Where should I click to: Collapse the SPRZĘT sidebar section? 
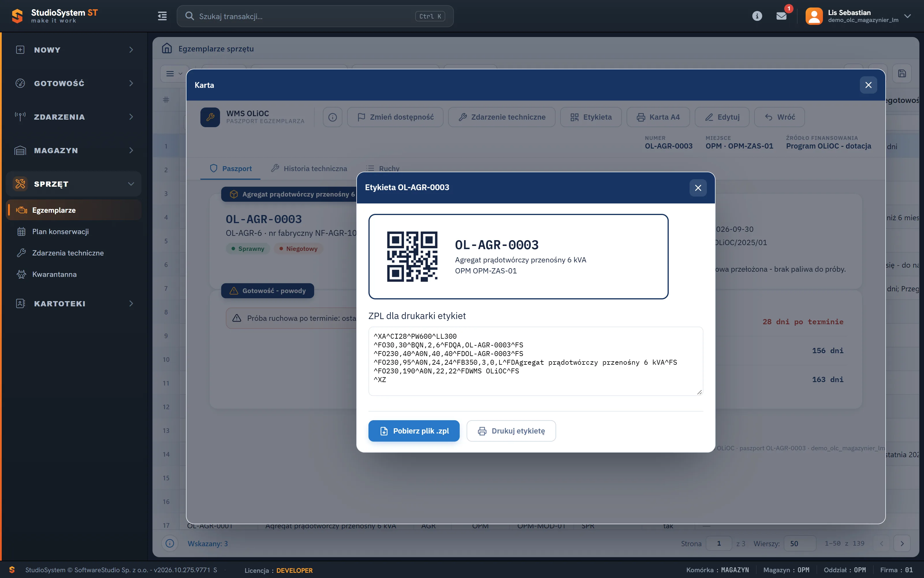tap(74, 184)
